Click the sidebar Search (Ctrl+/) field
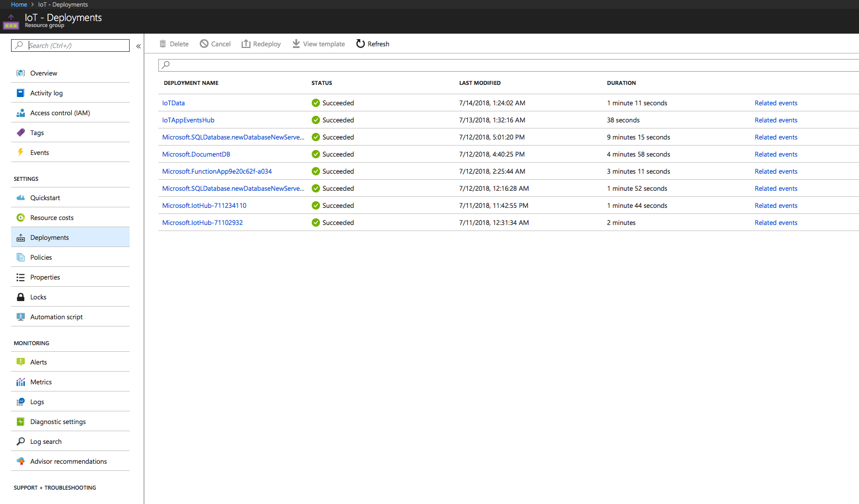The height and width of the screenshot is (504, 859). [70, 45]
